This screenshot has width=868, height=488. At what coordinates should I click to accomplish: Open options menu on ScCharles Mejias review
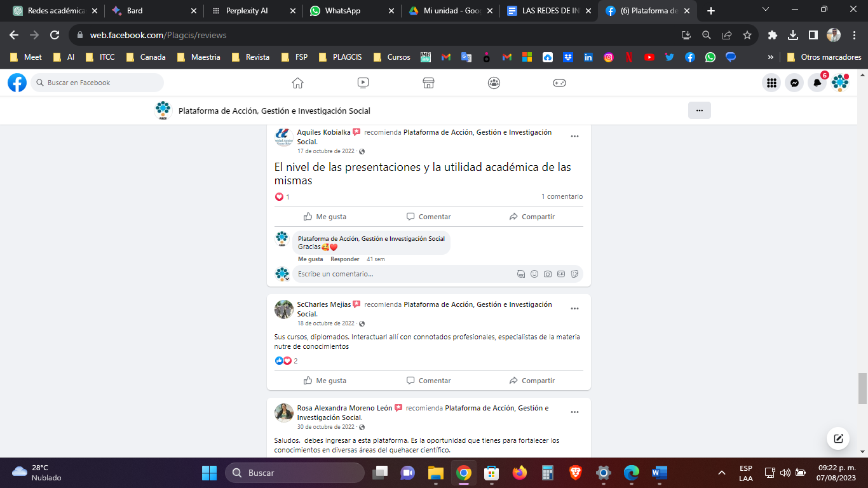pyautogui.click(x=574, y=309)
